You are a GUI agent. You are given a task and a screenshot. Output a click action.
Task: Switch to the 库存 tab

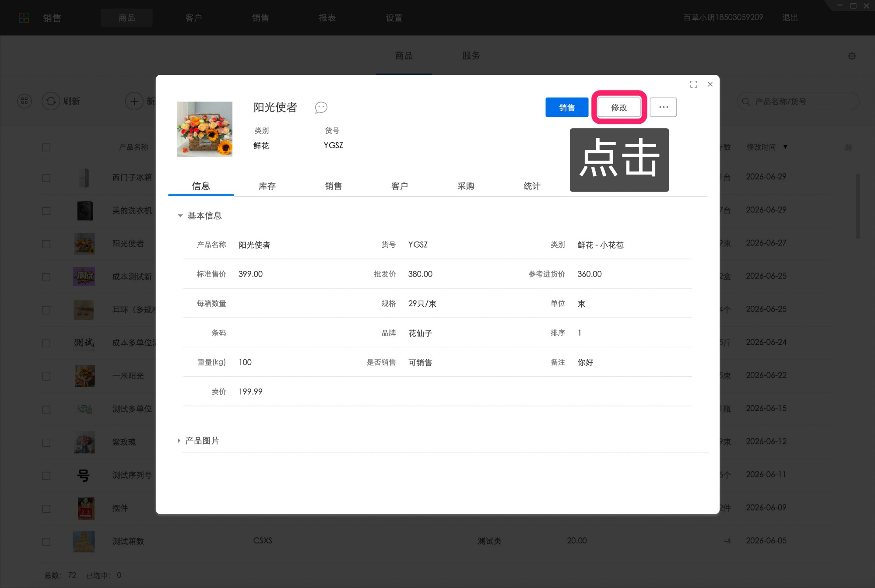tap(267, 186)
